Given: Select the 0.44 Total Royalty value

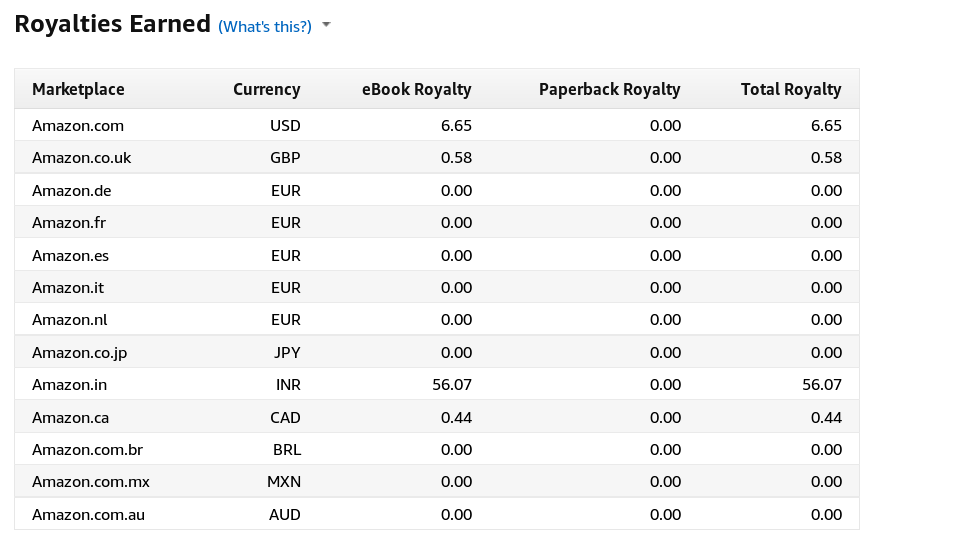Looking at the screenshot, I should coord(826,418).
